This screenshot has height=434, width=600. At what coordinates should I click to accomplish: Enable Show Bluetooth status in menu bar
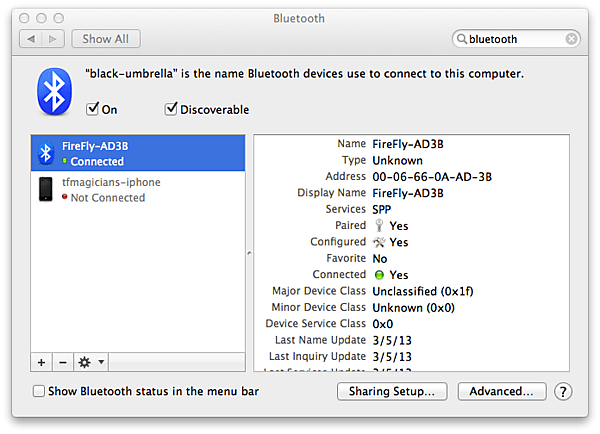tap(39, 391)
